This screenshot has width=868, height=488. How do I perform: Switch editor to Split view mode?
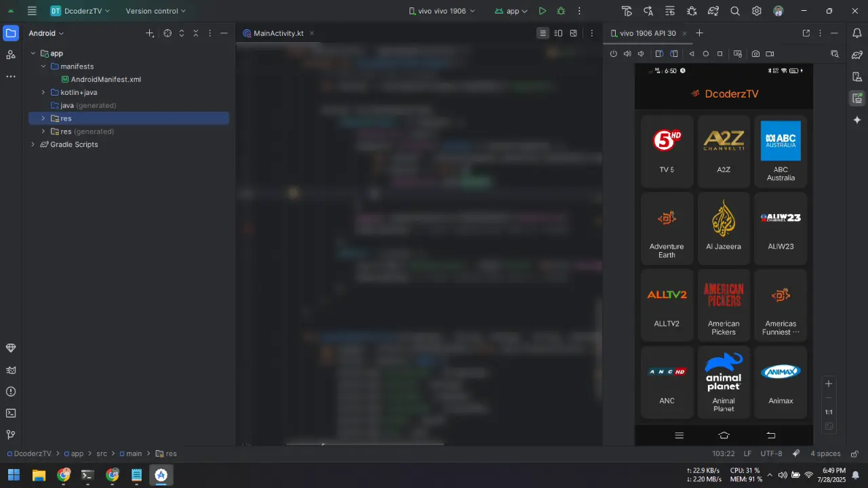coord(558,33)
